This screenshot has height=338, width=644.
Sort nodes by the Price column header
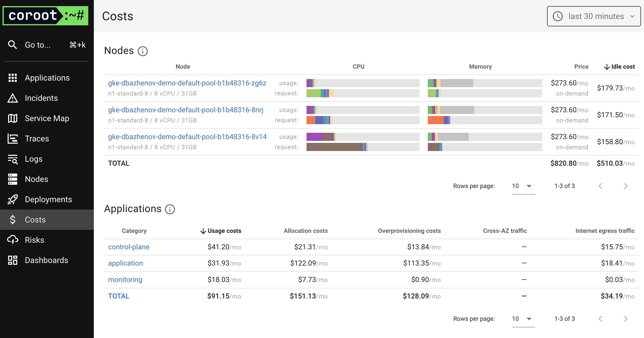tap(581, 67)
